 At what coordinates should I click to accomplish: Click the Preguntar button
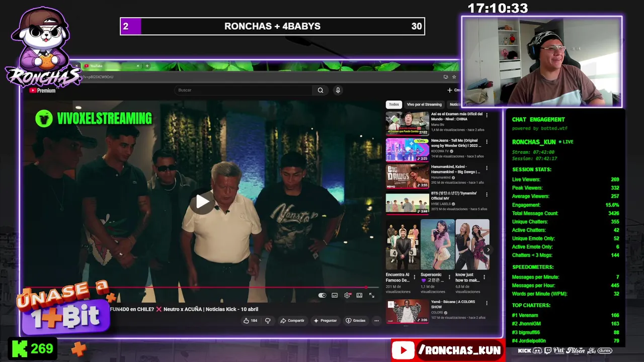325,320
